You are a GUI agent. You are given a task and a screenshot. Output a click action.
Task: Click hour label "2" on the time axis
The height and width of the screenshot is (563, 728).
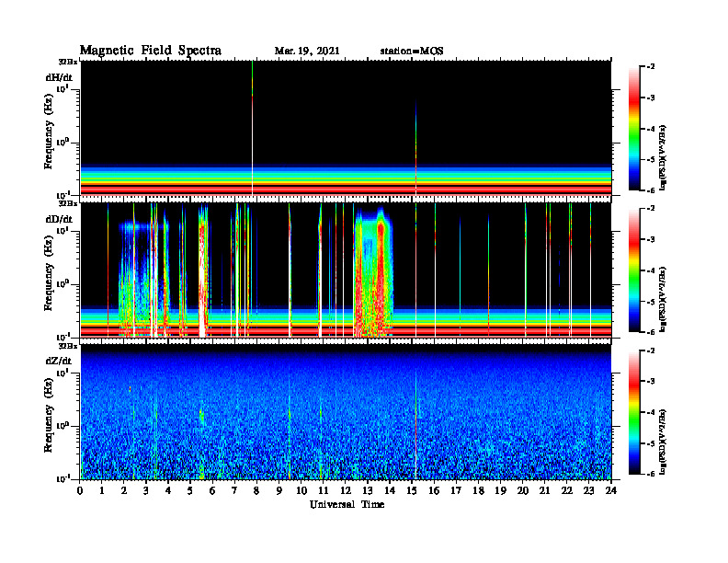pos(124,490)
